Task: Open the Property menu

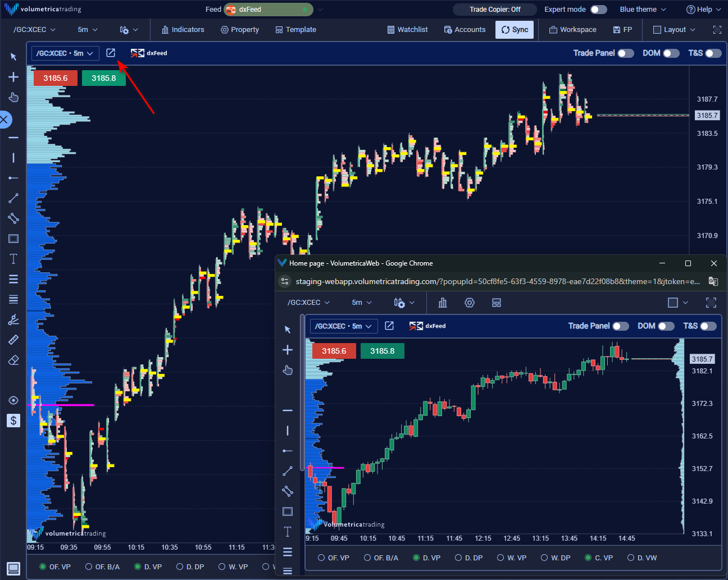Action: [x=240, y=30]
